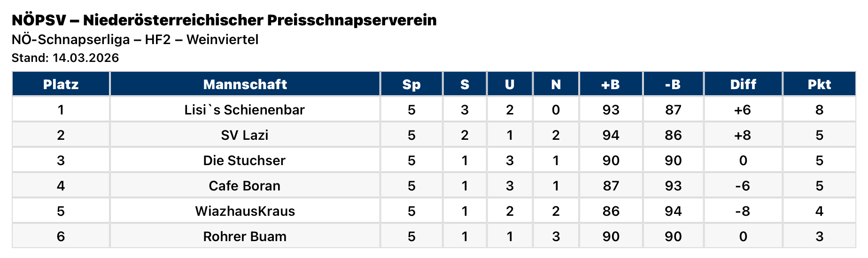Click the NÖPSV Niederösterreichischer Preisschnapserverein heading
The image size is (868, 258).
pos(224,20)
